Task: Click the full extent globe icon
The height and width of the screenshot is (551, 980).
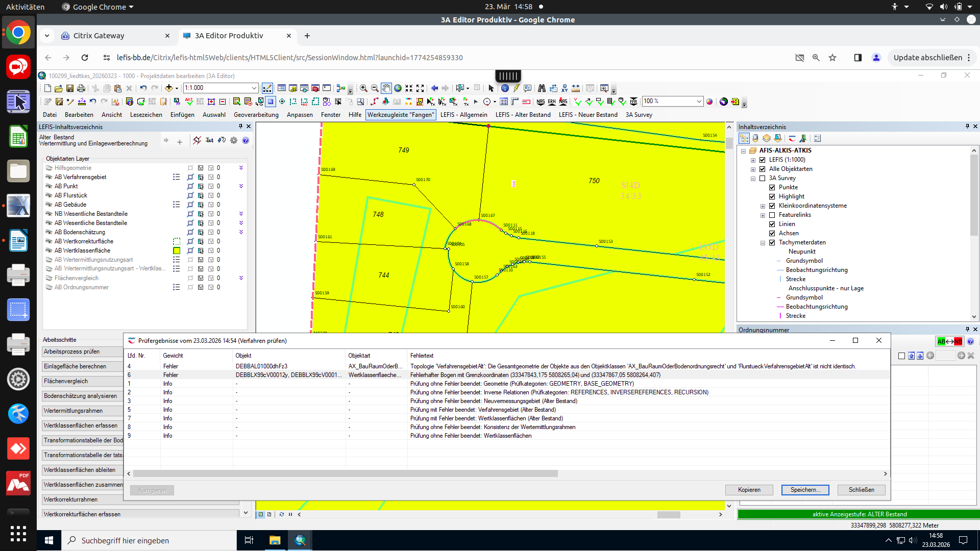Action: [398, 88]
